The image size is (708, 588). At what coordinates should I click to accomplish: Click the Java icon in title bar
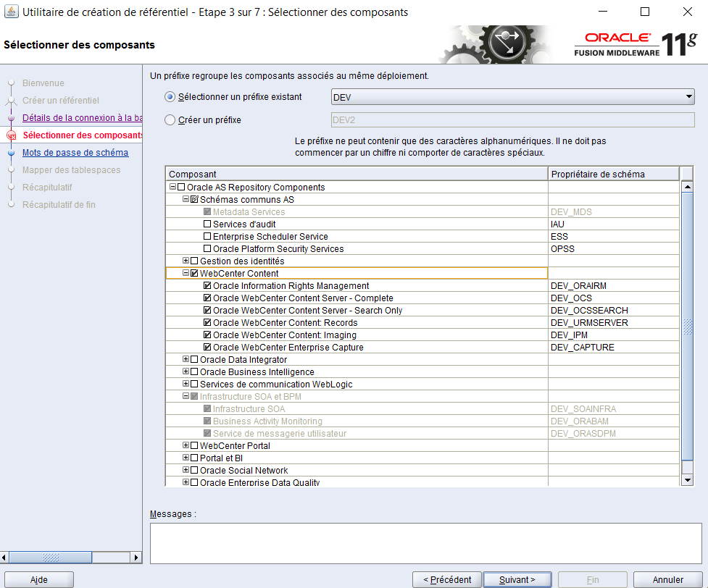(x=11, y=12)
